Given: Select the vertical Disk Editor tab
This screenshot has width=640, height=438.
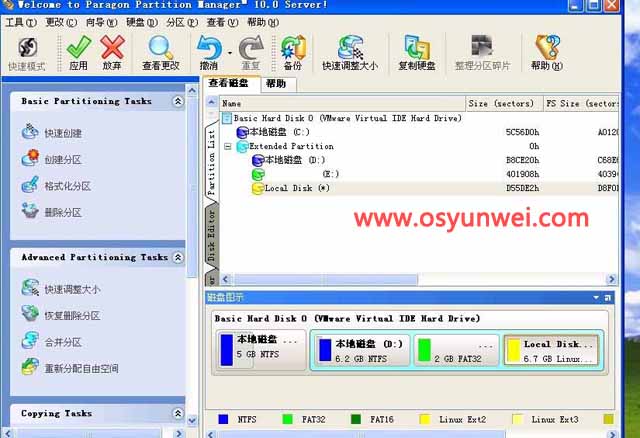Looking at the screenshot, I should (x=211, y=236).
